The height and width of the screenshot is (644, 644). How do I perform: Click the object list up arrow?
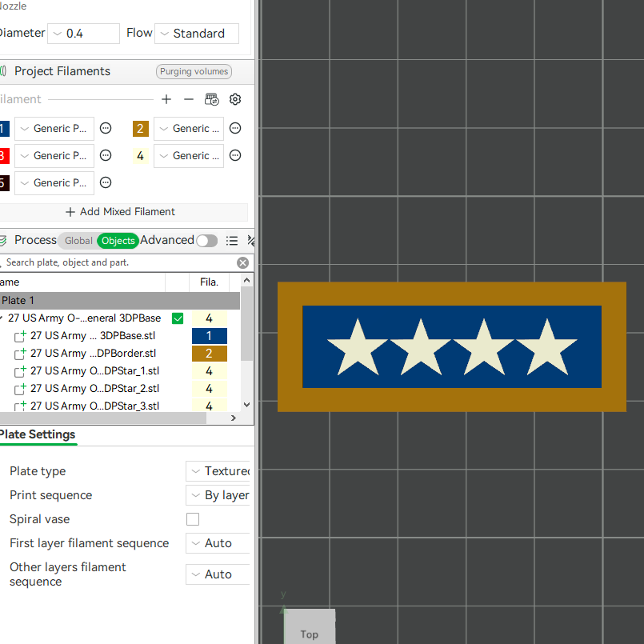pos(247,281)
